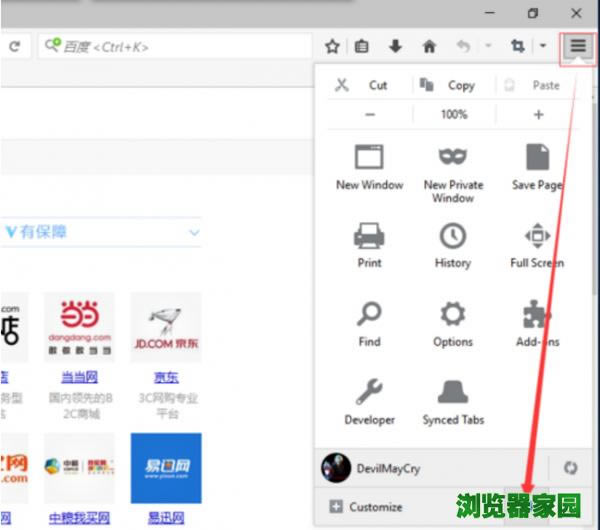Toggle Full Screen mode

tap(537, 236)
